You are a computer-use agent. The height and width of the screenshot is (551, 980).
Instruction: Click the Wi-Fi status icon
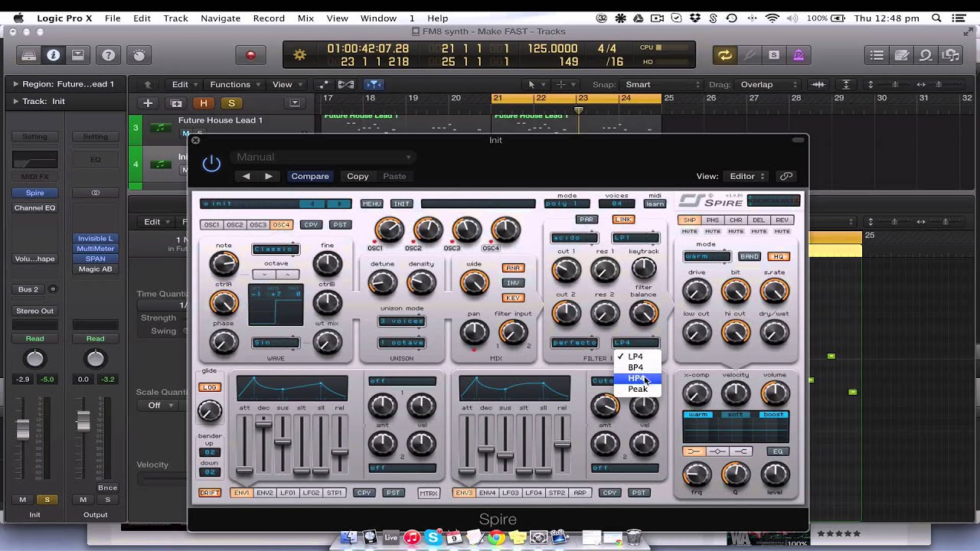pos(772,18)
